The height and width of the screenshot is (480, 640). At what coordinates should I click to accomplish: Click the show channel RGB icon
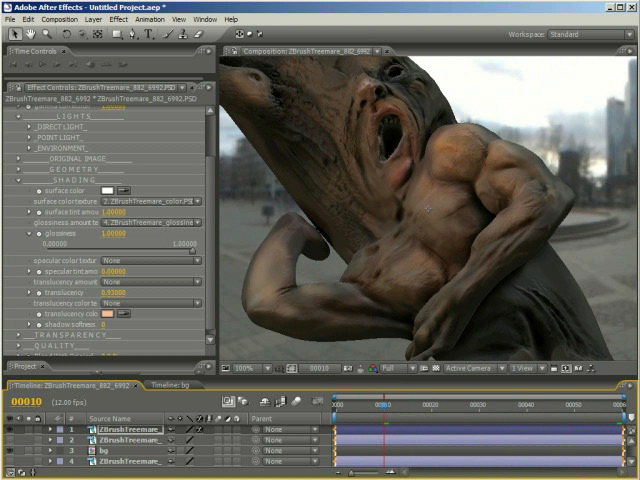pyautogui.click(x=373, y=369)
